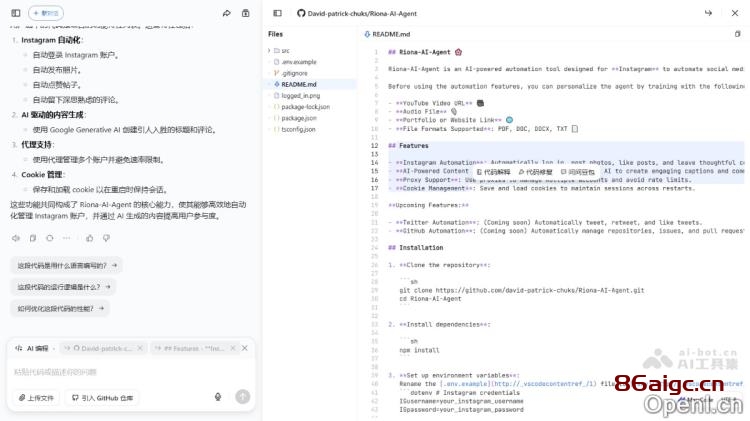Click the '**Twitter Automation**' line
750x421 pixels.
click(x=545, y=222)
